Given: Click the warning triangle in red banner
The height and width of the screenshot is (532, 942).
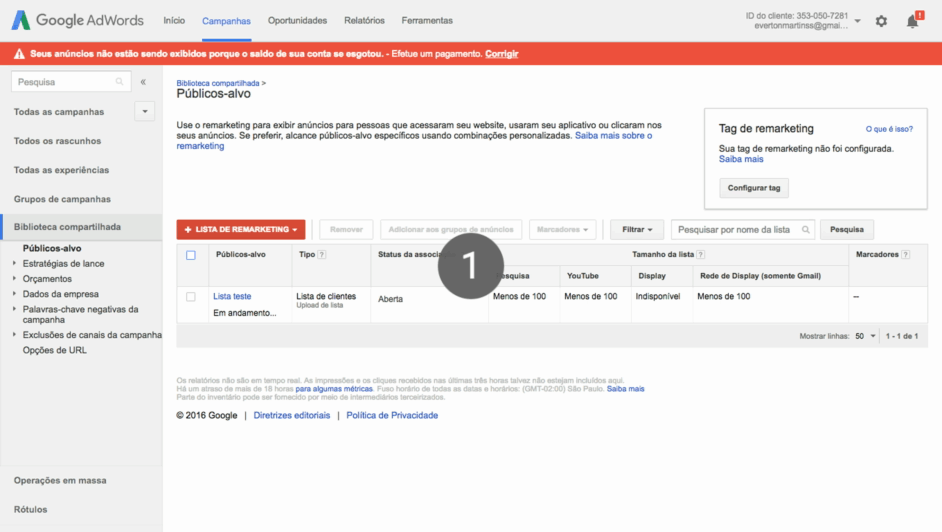Looking at the screenshot, I should point(19,54).
